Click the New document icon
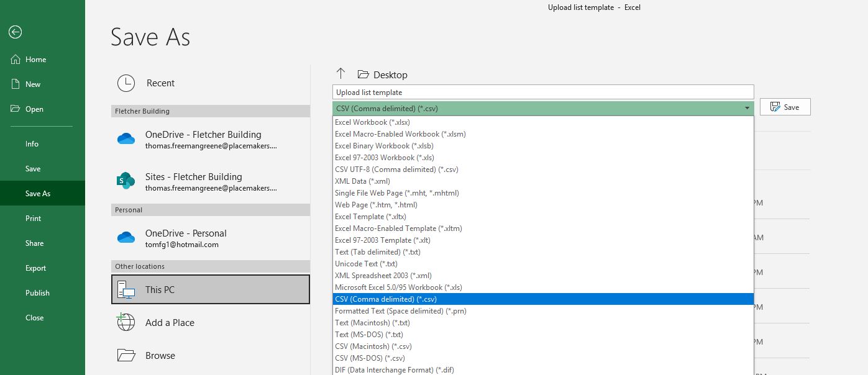 coord(15,84)
